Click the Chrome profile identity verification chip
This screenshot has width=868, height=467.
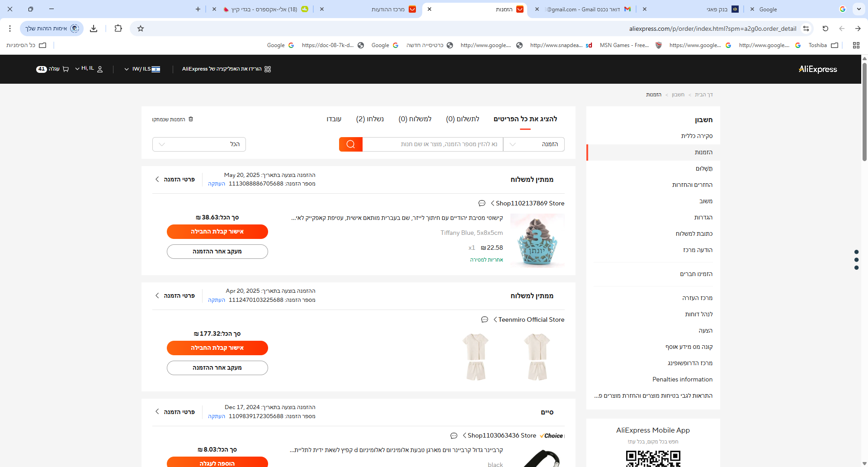point(52,29)
